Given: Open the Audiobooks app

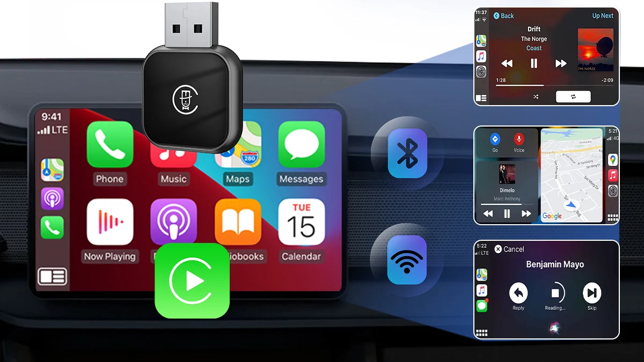Looking at the screenshot, I should (x=238, y=221).
